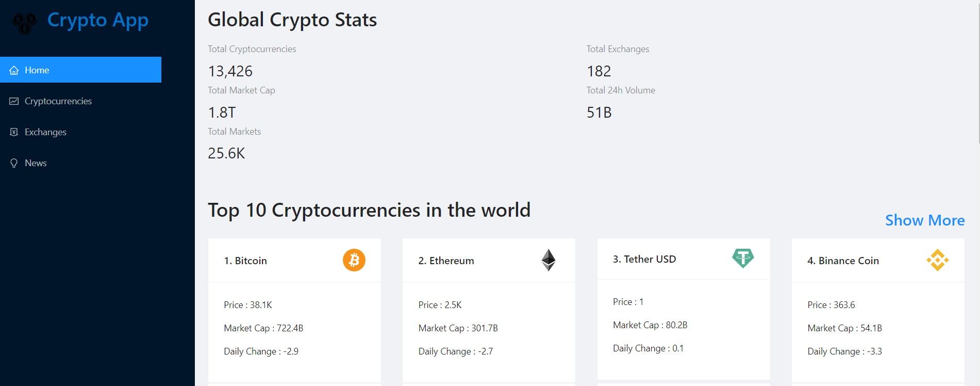Open the 3. Tether USD card title
Screen dimensions: 980x386
click(x=644, y=259)
